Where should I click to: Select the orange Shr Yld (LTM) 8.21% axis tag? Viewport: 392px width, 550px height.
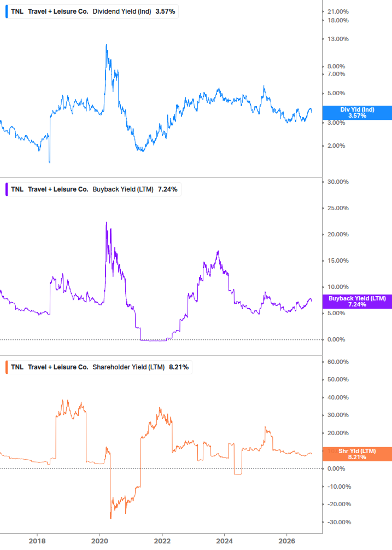357,454
